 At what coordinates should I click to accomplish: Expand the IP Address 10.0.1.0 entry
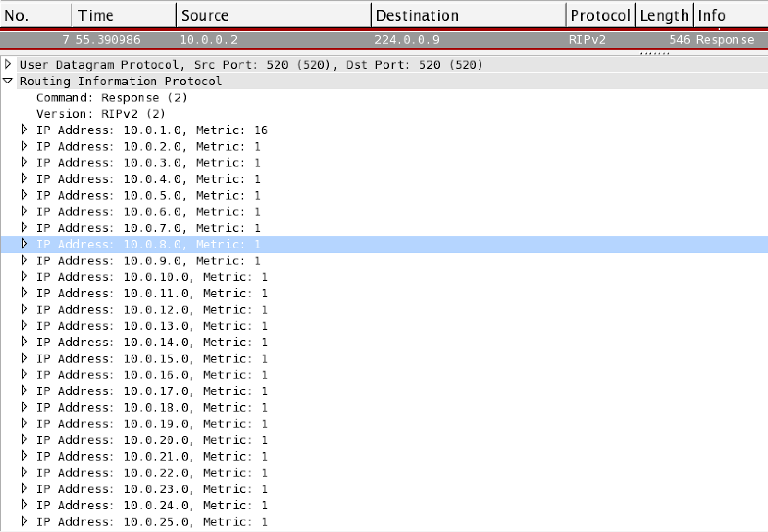click(x=24, y=130)
